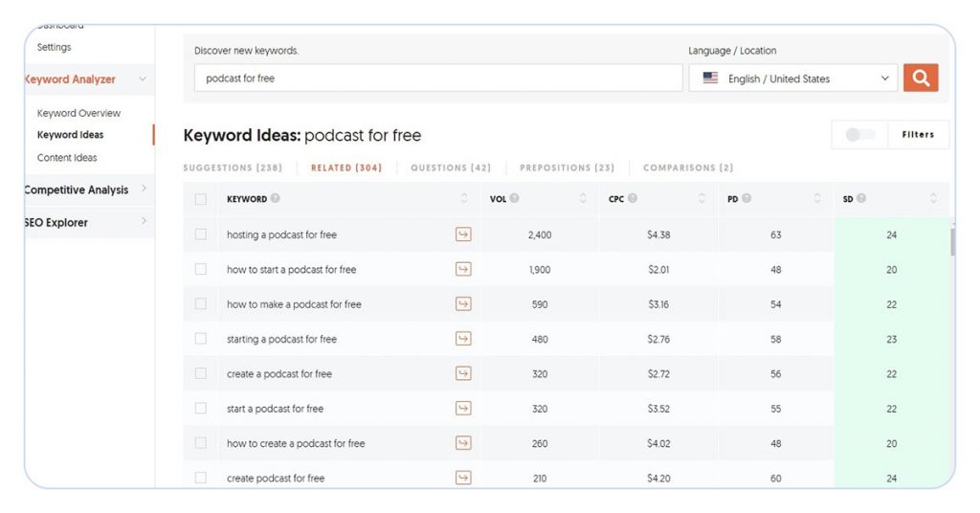
Task: Open Content Ideas in the sidebar
Action: [x=67, y=158]
